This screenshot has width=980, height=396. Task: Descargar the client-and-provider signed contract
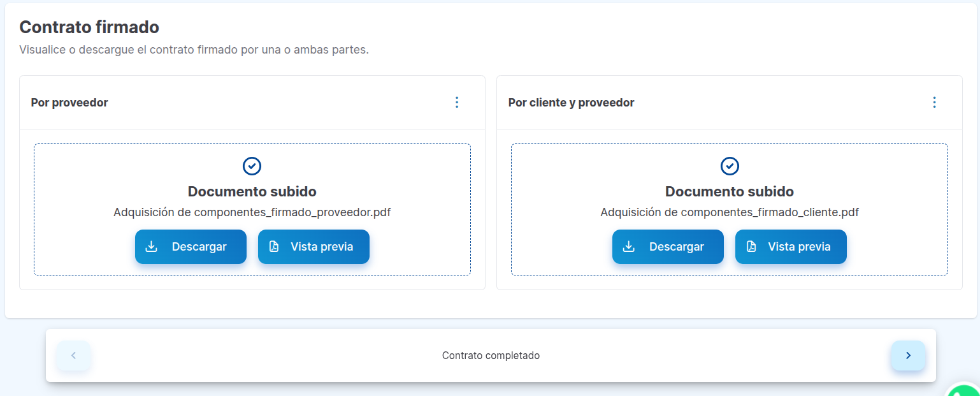pos(668,246)
